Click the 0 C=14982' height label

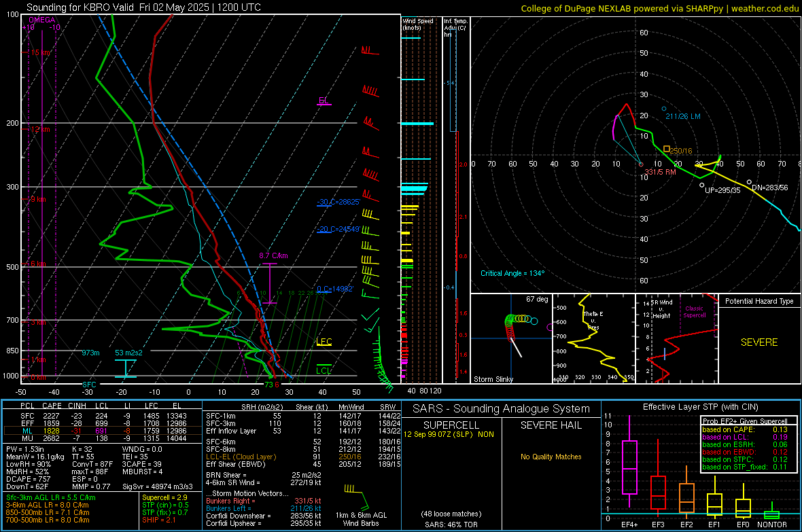click(x=335, y=289)
